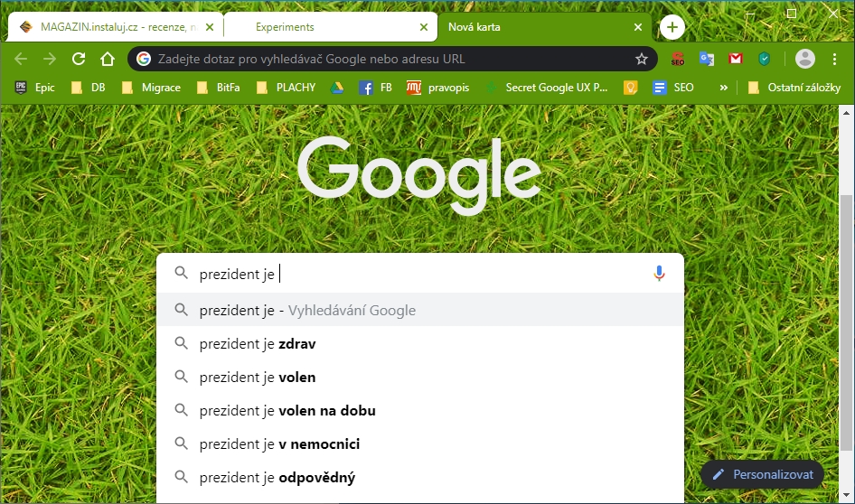
Task: Open Google Drive bookmark icon
Action: point(336,88)
